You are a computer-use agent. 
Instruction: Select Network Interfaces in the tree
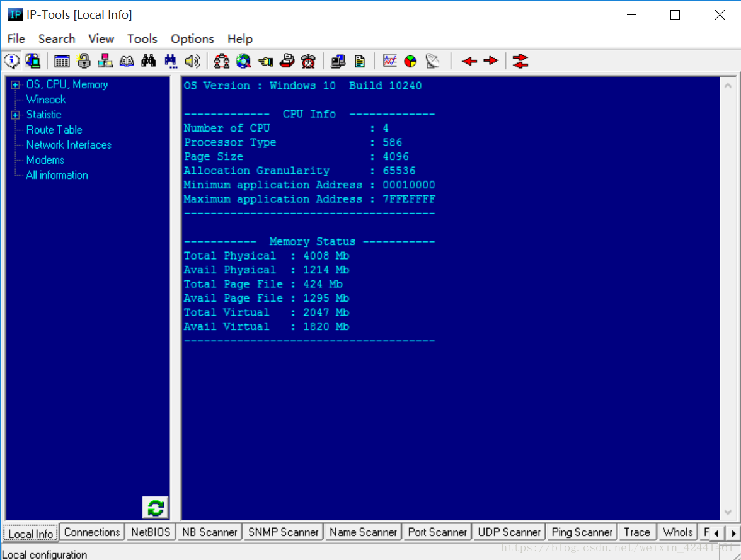(69, 145)
